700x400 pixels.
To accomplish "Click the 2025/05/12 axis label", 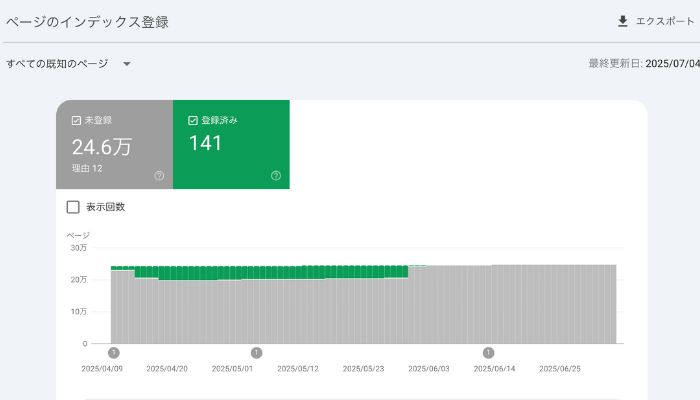I will (x=298, y=369).
